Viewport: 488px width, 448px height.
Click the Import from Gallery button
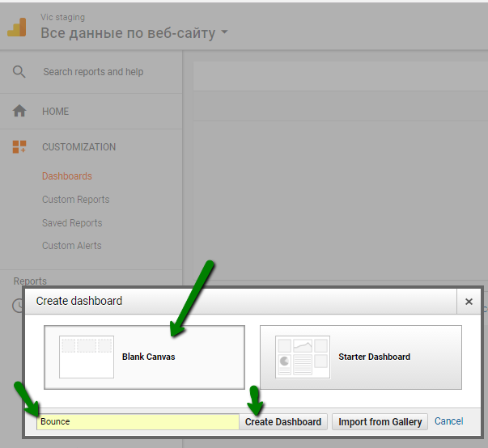tap(380, 422)
